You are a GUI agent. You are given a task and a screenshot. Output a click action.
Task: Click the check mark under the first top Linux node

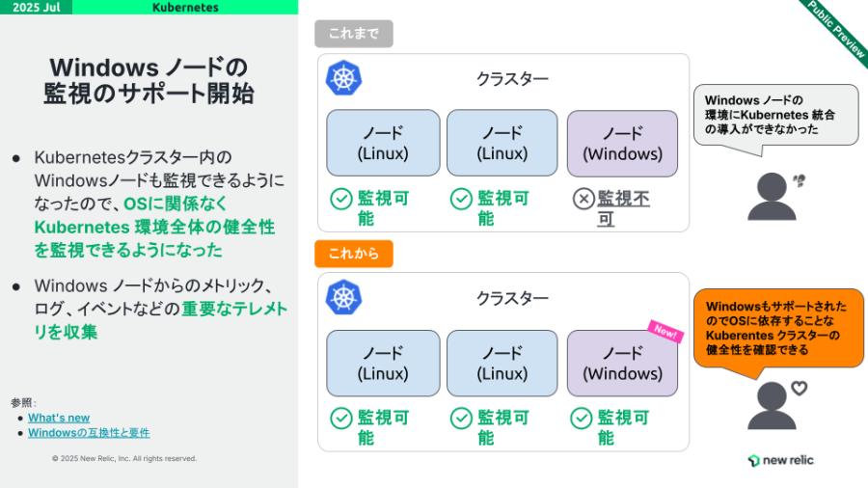click(x=341, y=199)
